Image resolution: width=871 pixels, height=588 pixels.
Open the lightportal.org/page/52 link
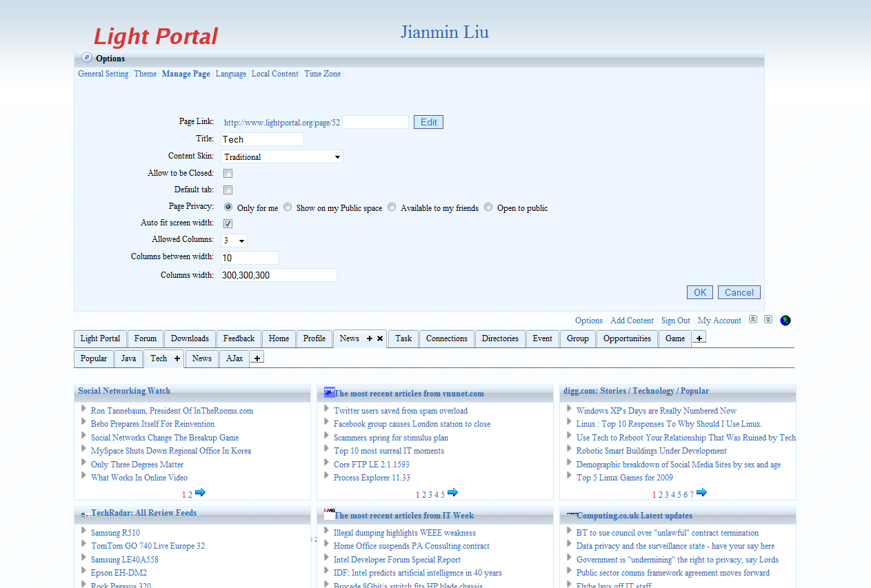[x=282, y=123]
